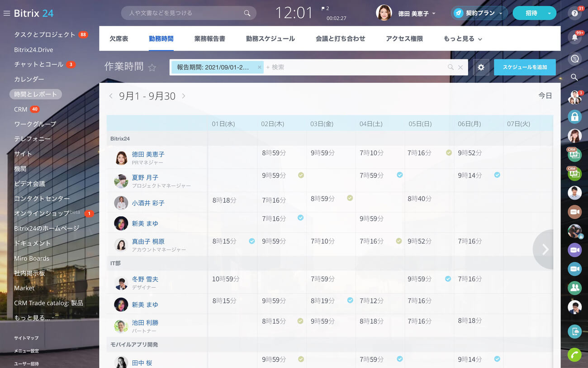Viewport: 588px width, 368px height.
Task: Clear the filter bar with the X icon
Action: tap(460, 67)
